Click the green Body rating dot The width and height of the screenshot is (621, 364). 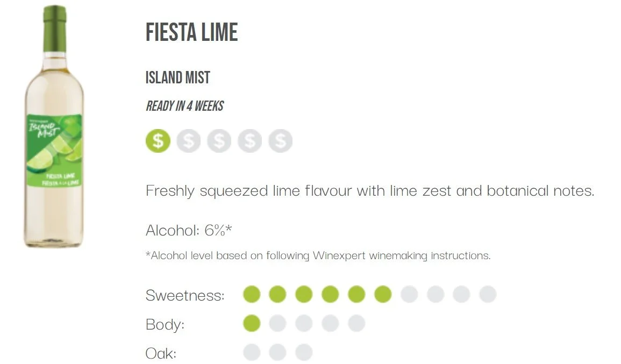[252, 323]
